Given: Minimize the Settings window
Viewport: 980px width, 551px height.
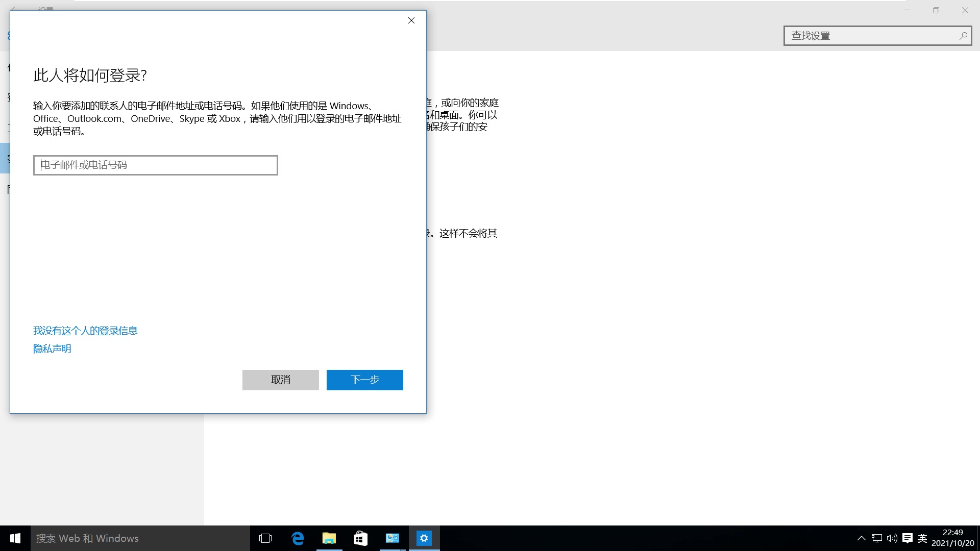Looking at the screenshot, I should (x=907, y=10).
